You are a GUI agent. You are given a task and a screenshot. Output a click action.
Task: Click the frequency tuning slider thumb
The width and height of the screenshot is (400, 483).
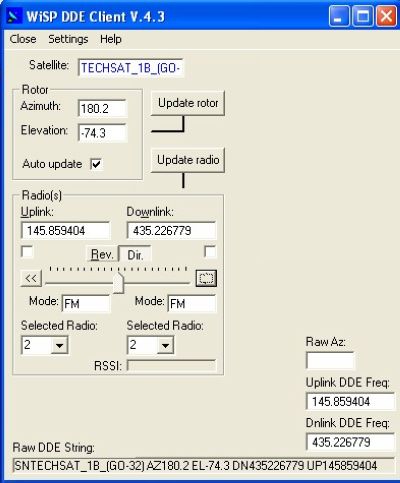tap(118, 283)
